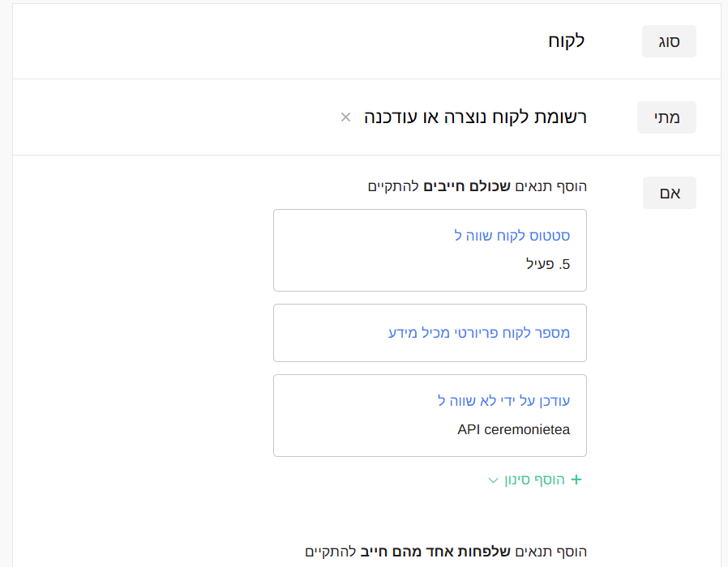Screen dimensions: 728x567
Task: Click the API ceremonietea value
Action: [x=513, y=429]
